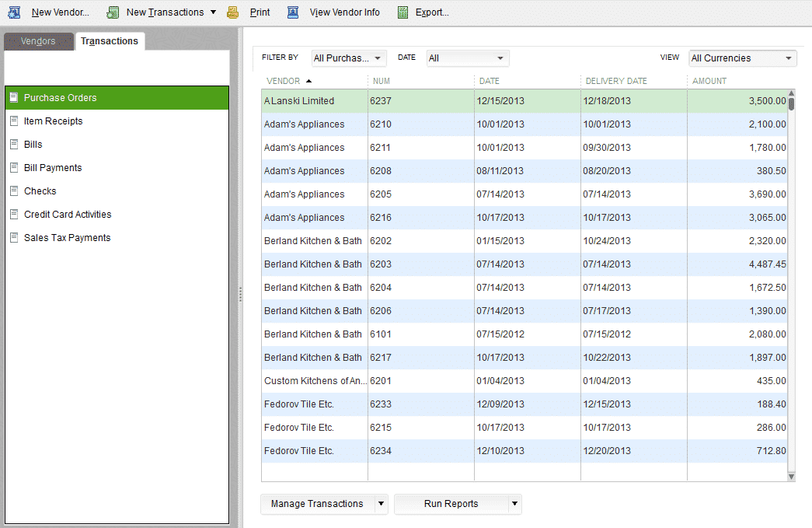The image size is (812, 528).
Task: Select the A Lanski Limited row
Action: pos(524,101)
